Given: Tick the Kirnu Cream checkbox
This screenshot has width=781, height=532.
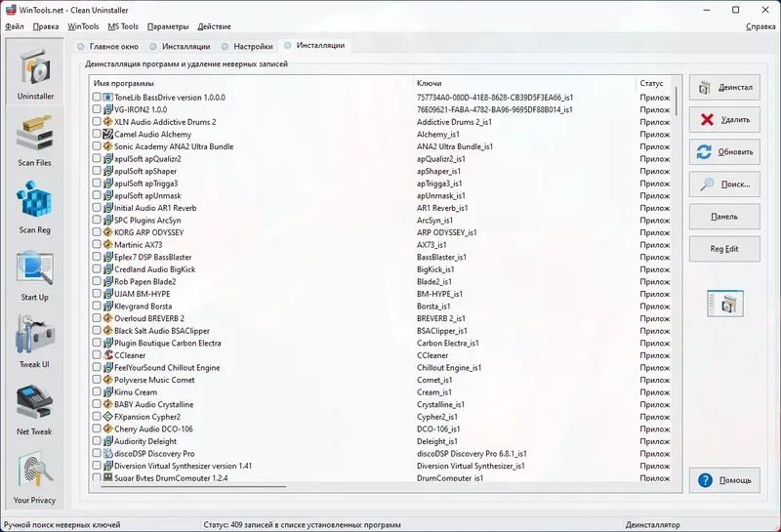Looking at the screenshot, I should click(x=97, y=391).
